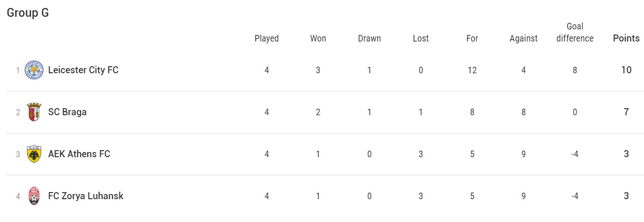The height and width of the screenshot is (222, 644).
Task: Click the Leicester City FC crest icon
Action: pos(34,70)
